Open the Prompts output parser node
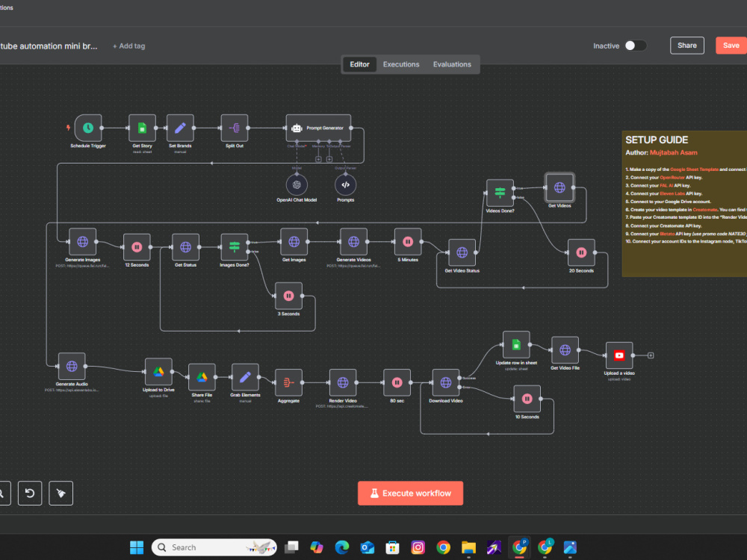Viewport: 747px width, 560px height. [x=345, y=184]
